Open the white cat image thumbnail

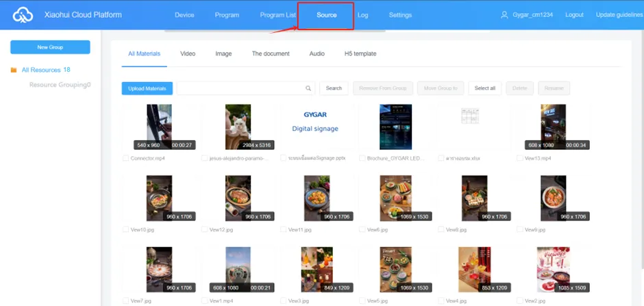238,127
